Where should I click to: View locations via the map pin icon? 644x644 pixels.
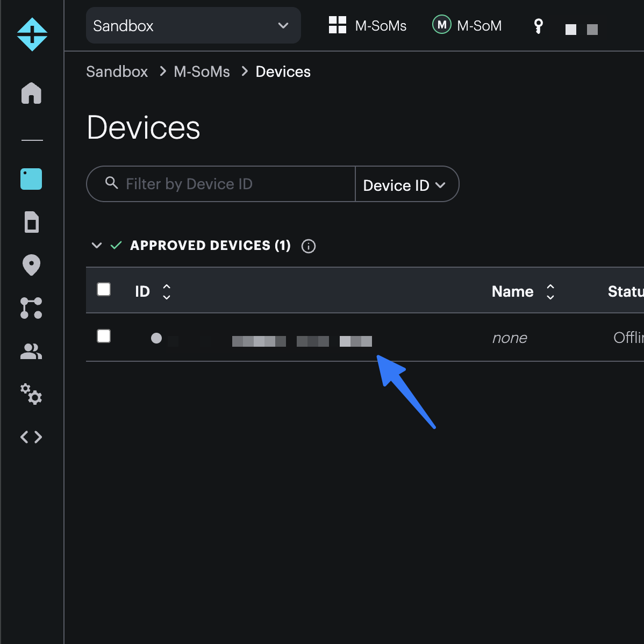pos(31,265)
